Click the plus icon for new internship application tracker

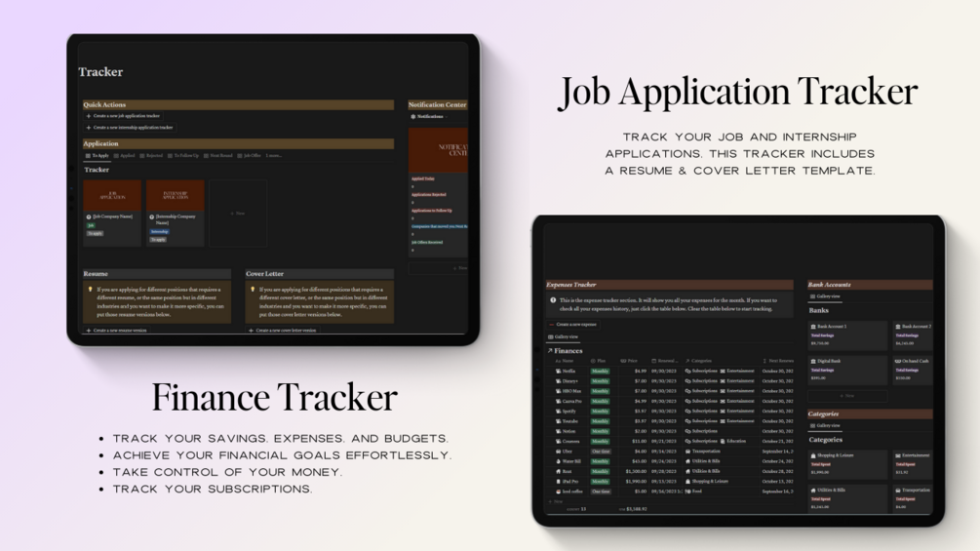click(x=88, y=128)
